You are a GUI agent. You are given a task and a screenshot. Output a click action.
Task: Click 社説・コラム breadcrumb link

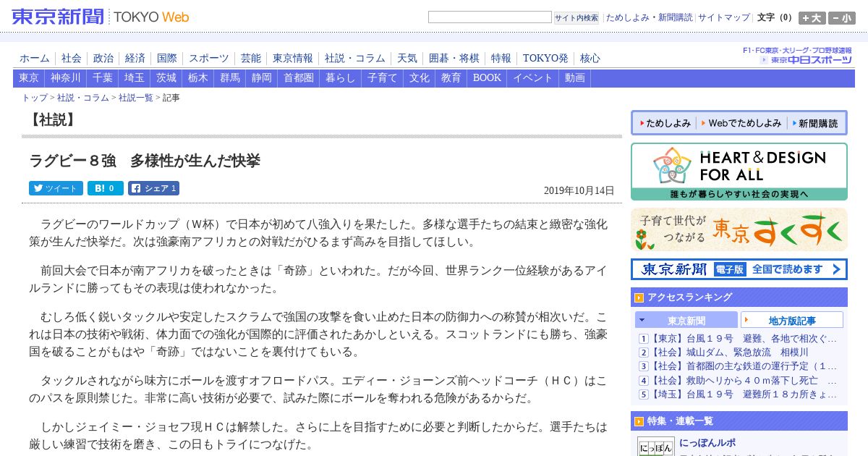tap(83, 98)
